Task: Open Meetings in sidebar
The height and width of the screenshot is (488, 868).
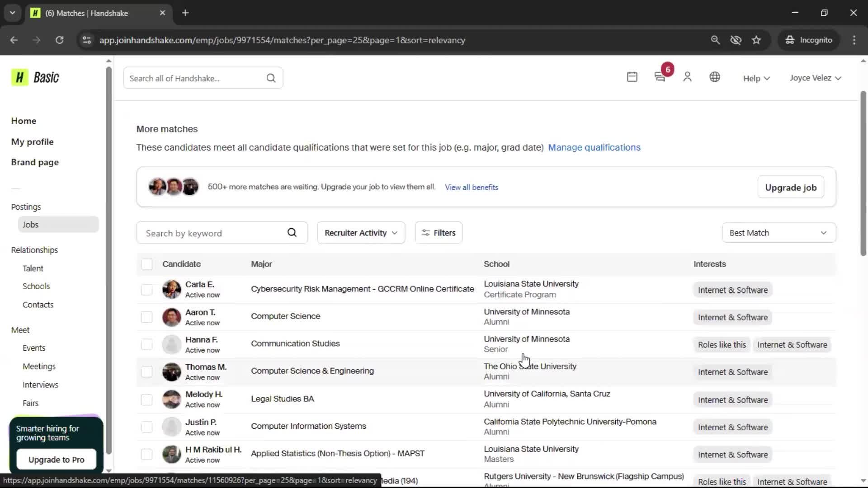Action: 39,366
